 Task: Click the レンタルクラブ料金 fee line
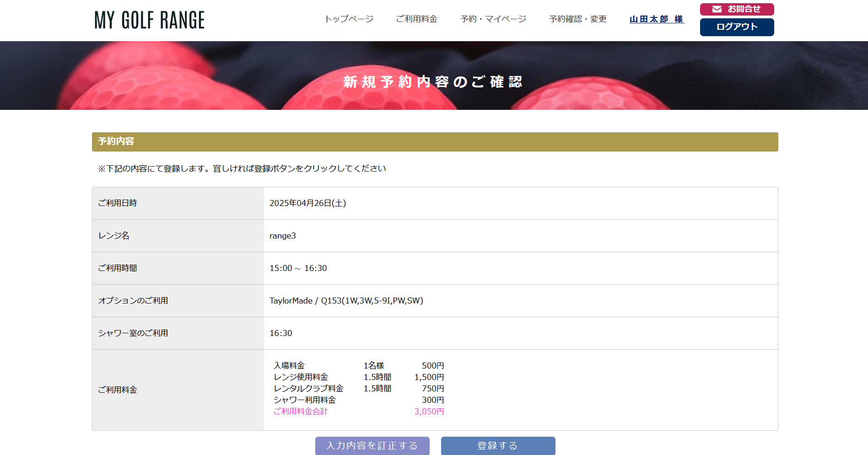point(308,389)
